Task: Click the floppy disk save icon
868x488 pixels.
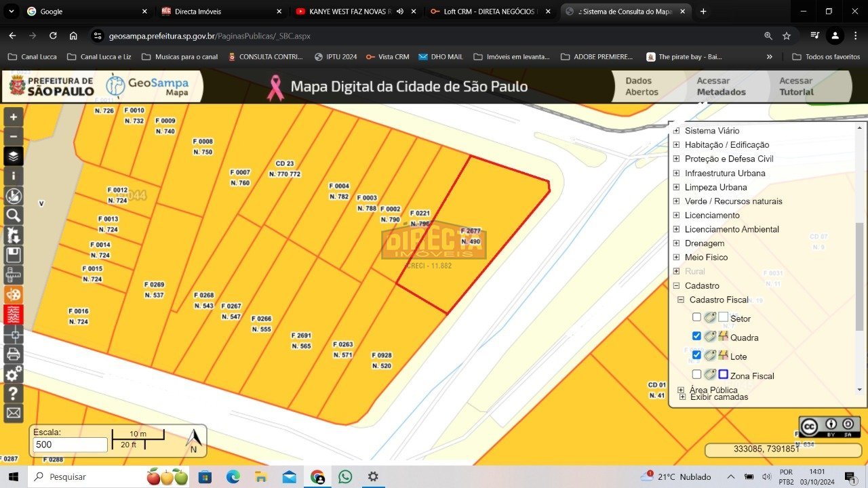Action: click(x=14, y=255)
